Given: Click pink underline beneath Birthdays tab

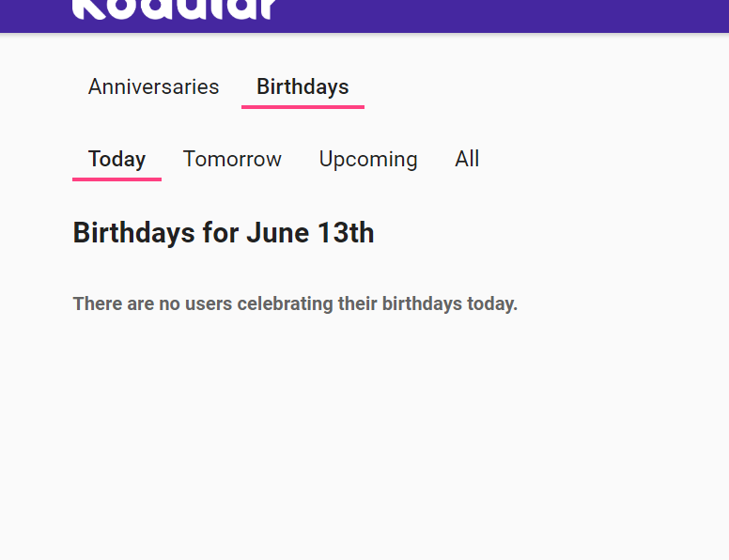Looking at the screenshot, I should pyautogui.click(x=302, y=106).
